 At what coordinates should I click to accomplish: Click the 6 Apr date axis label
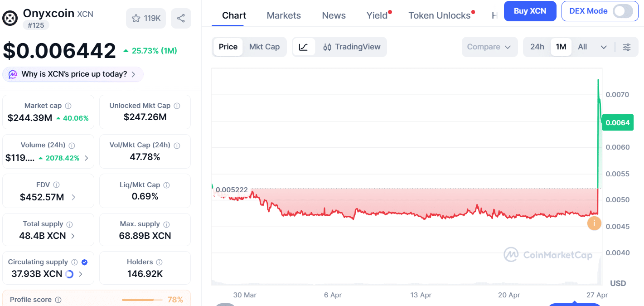coord(333,295)
